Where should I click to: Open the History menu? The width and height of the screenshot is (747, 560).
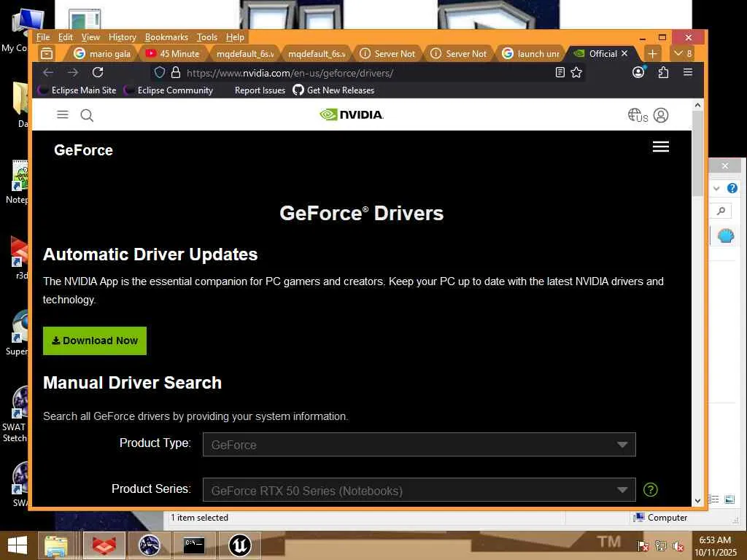(122, 37)
